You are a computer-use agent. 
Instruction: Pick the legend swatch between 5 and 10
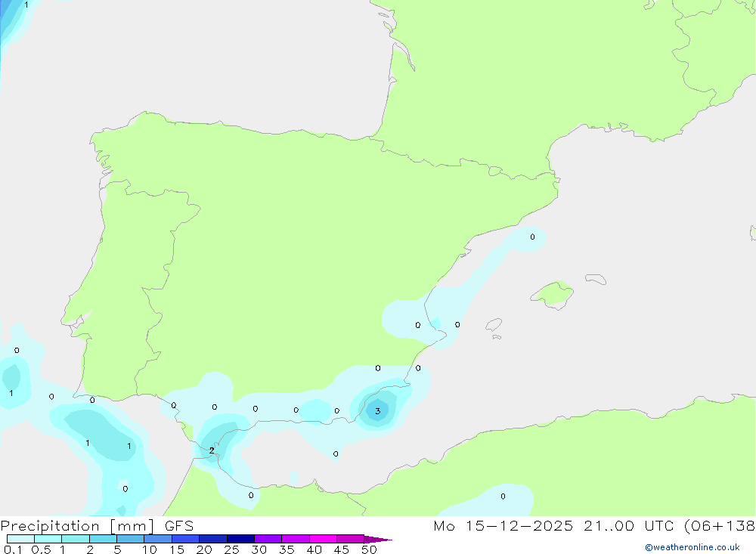(x=131, y=539)
